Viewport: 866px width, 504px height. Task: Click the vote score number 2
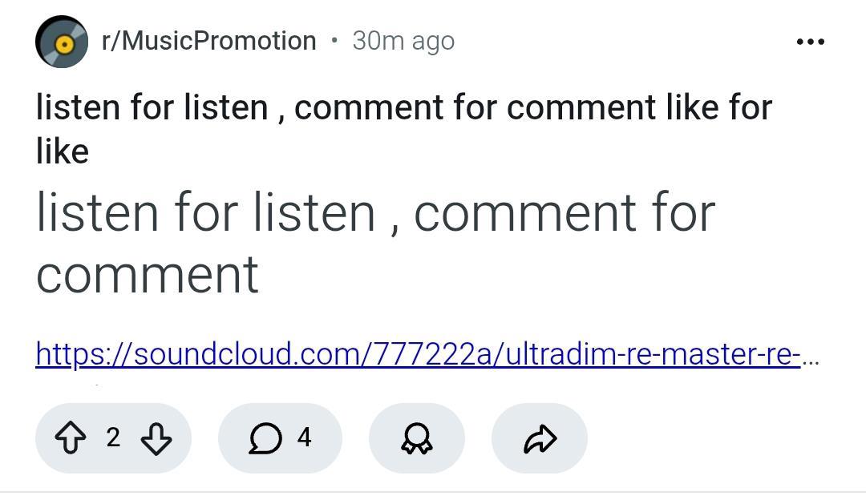pyautogui.click(x=113, y=437)
